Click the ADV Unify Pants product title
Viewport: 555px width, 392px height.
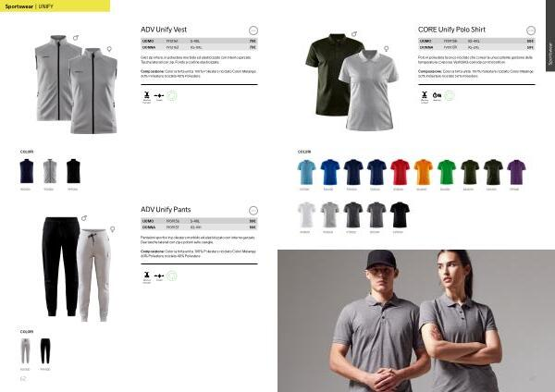tap(166, 210)
